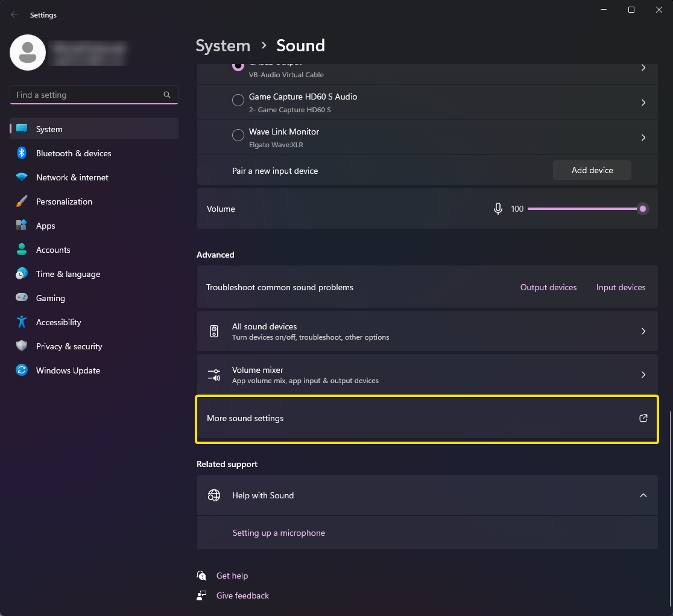673x616 pixels.
Task: Expand the Volume mixer settings
Action: click(x=643, y=375)
